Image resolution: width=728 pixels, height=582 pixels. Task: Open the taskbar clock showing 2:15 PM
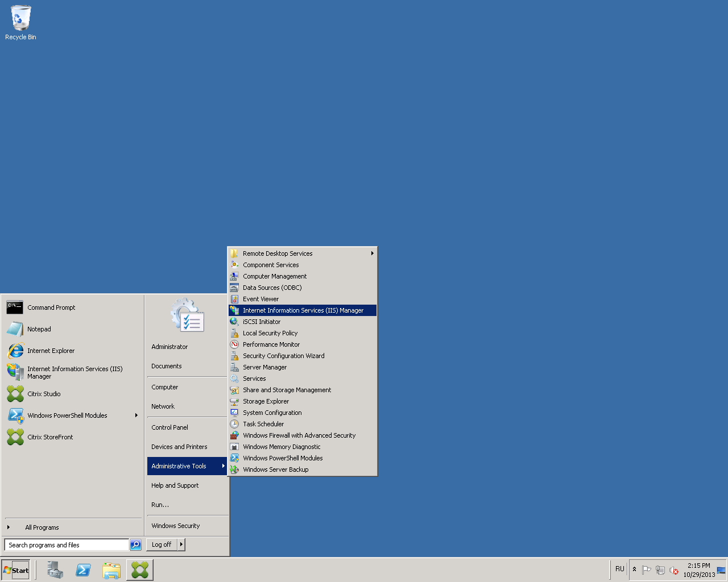[x=699, y=570]
